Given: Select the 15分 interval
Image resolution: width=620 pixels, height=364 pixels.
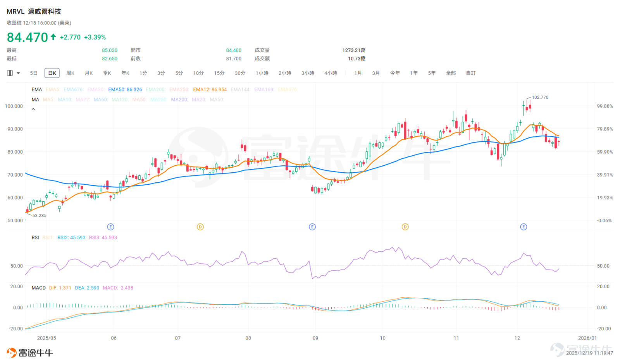Looking at the screenshot, I should pyautogui.click(x=219, y=73).
